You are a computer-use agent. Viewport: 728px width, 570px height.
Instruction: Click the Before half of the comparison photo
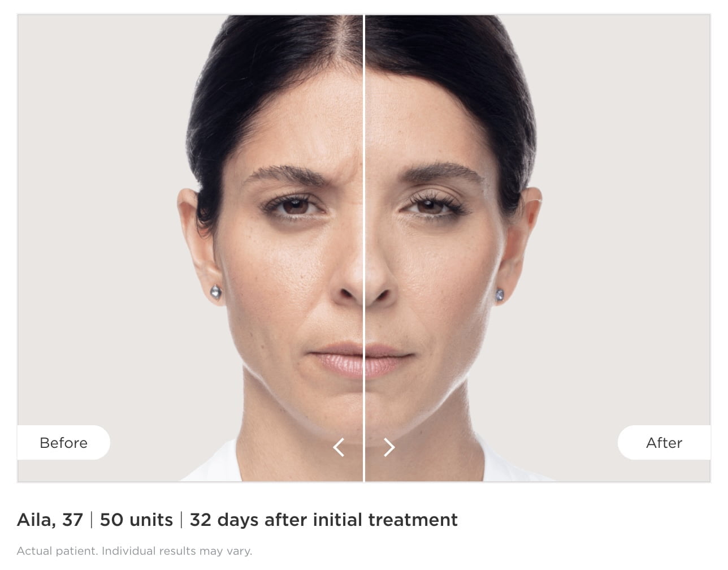[x=190, y=249]
